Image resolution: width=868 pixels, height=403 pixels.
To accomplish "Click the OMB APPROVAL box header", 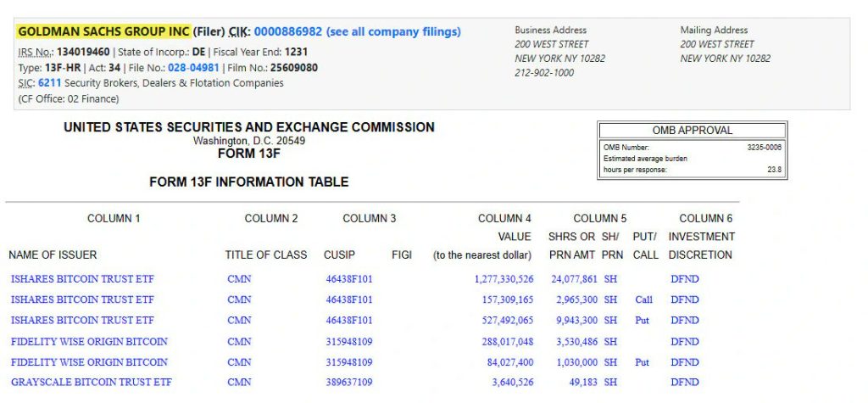I will pyautogui.click(x=692, y=131).
